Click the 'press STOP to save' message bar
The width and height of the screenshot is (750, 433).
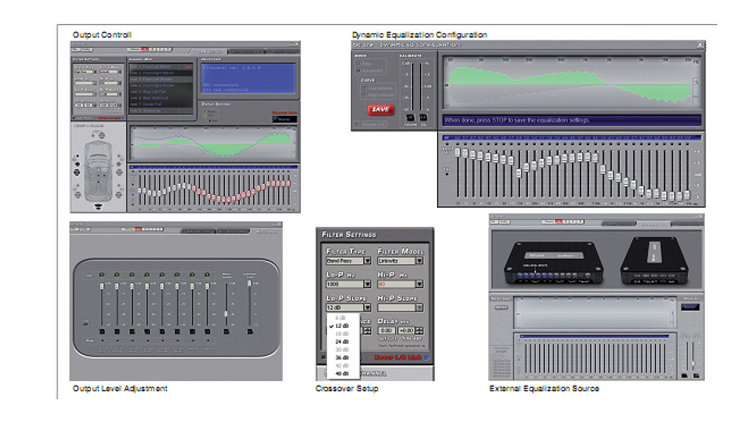coord(572,120)
